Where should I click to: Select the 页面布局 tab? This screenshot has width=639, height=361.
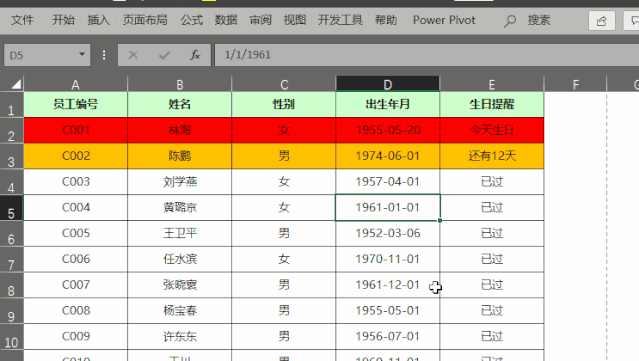[145, 20]
